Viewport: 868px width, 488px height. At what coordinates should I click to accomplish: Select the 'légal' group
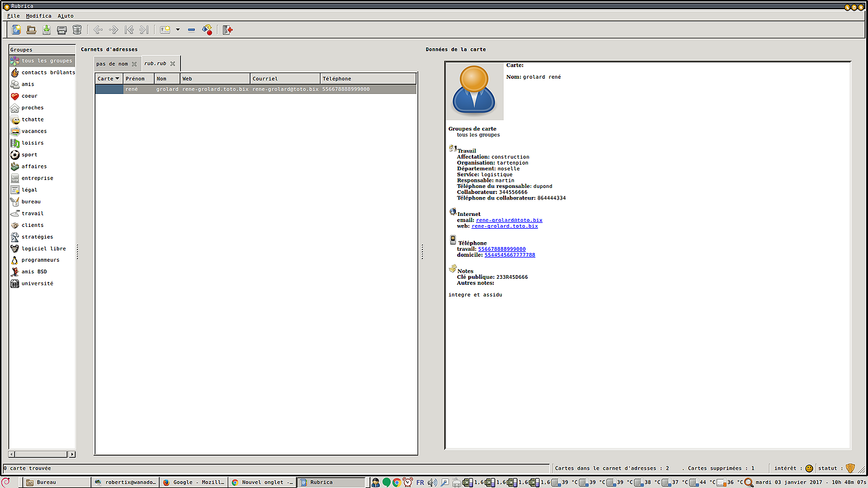point(42,190)
